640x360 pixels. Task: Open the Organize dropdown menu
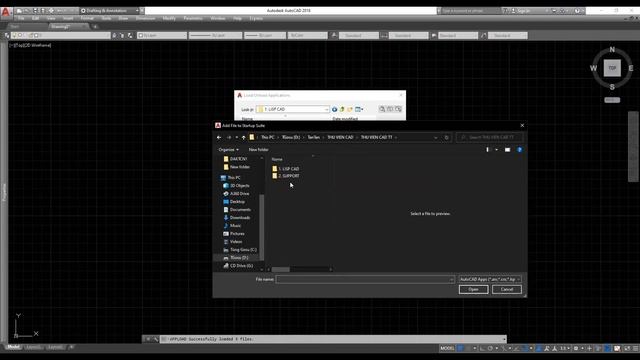(229, 150)
